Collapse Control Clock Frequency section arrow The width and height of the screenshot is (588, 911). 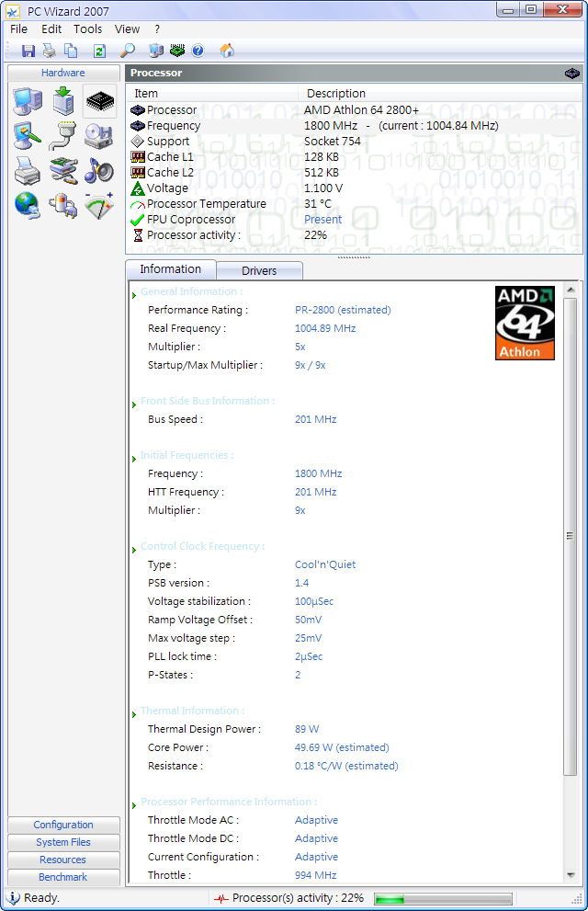(134, 550)
